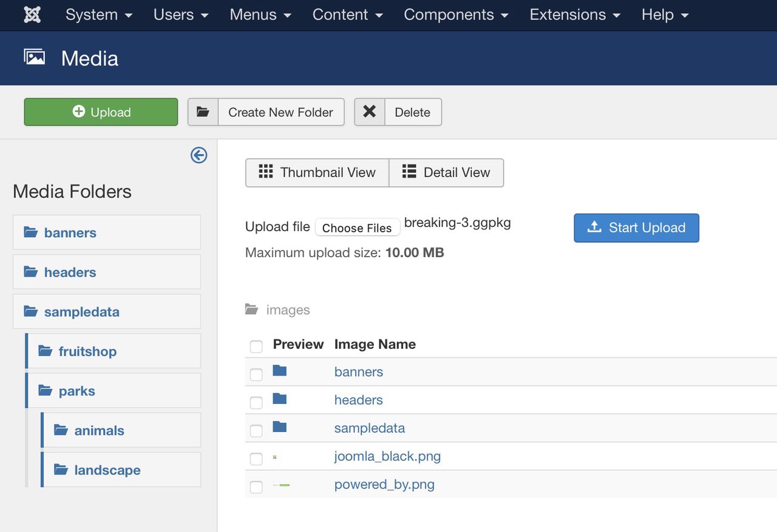Open the System dropdown menu
This screenshot has height=532, width=777.
click(98, 15)
